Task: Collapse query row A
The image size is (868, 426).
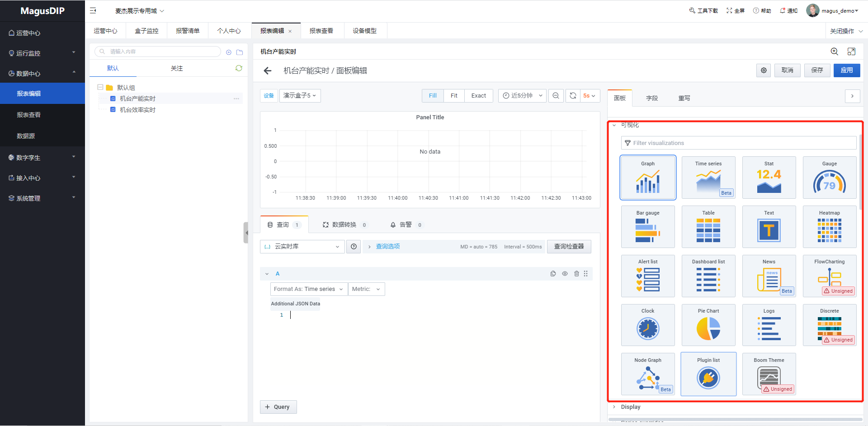Action: [x=267, y=274]
